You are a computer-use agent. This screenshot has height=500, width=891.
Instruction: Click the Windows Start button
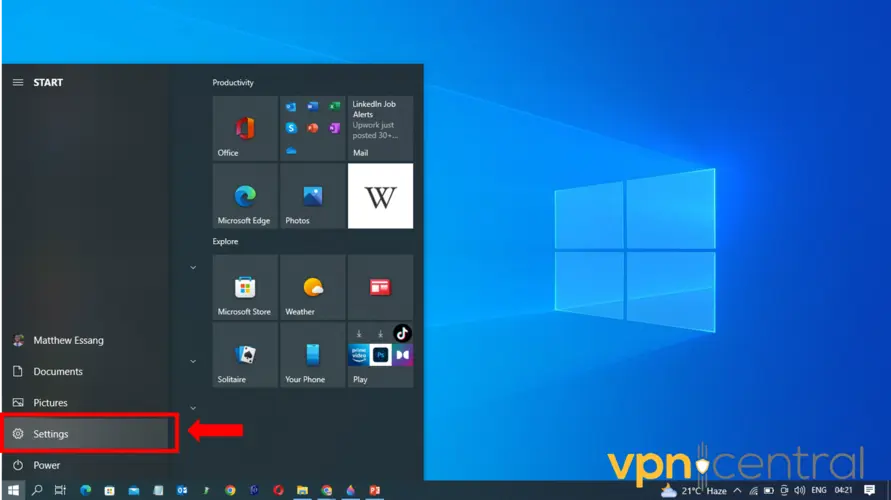point(13,490)
